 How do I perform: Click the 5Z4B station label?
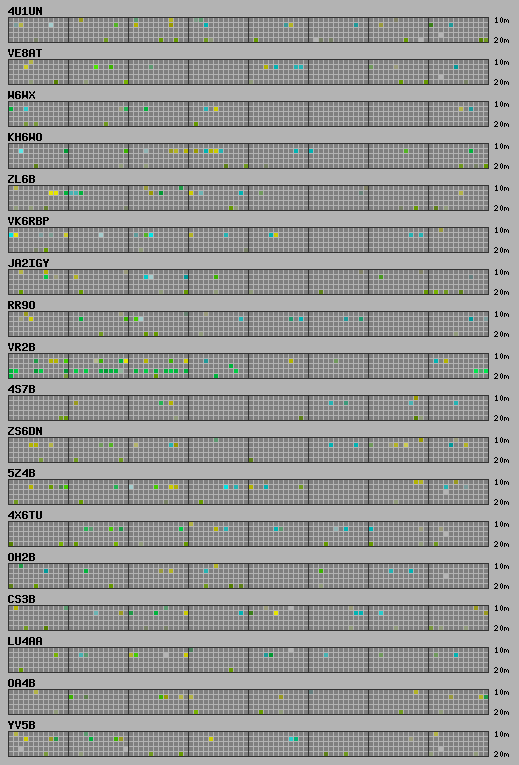(x=21, y=473)
